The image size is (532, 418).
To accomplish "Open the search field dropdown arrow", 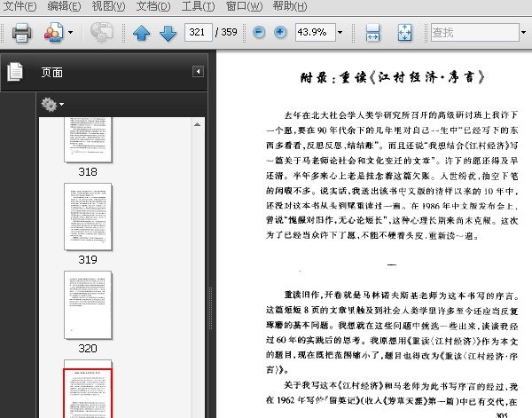I will (x=523, y=32).
